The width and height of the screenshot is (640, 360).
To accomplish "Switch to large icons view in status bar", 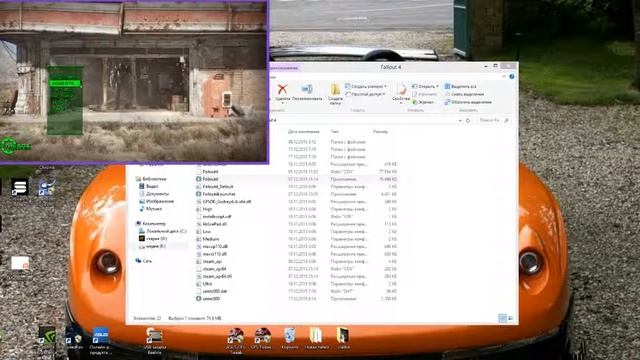I will point(510,318).
